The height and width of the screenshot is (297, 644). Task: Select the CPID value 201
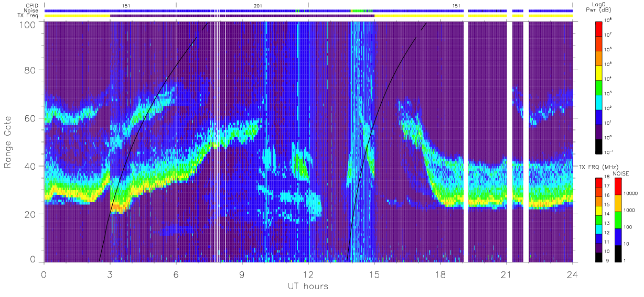pyautogui.click(x=258, y=6)
